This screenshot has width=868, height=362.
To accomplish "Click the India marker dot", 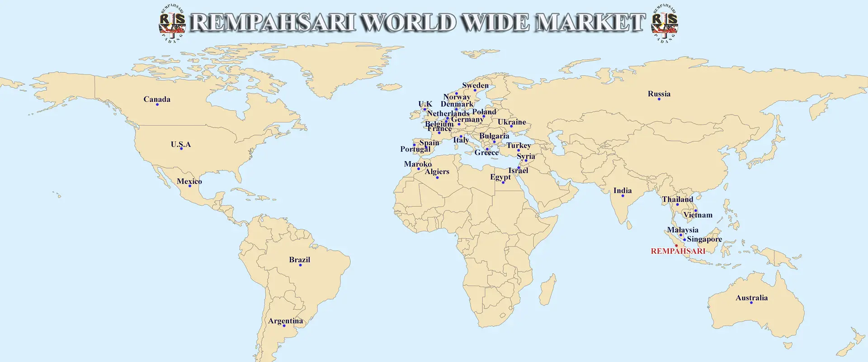I will [623, 196].
